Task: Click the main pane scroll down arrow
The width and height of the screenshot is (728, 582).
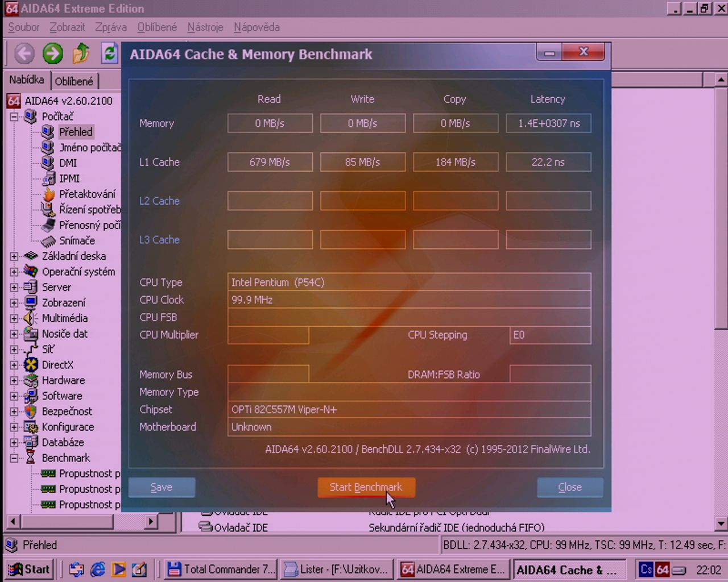Action: (x=721, y=523)
